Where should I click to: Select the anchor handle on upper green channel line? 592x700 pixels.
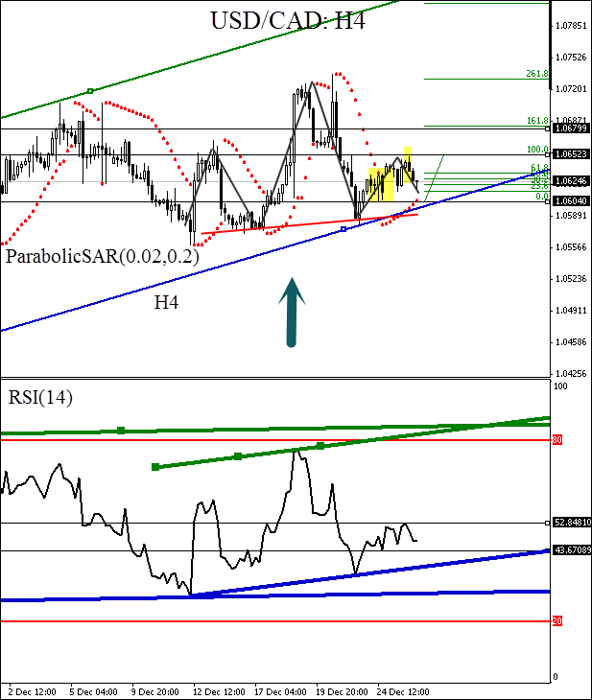point(90,91)
